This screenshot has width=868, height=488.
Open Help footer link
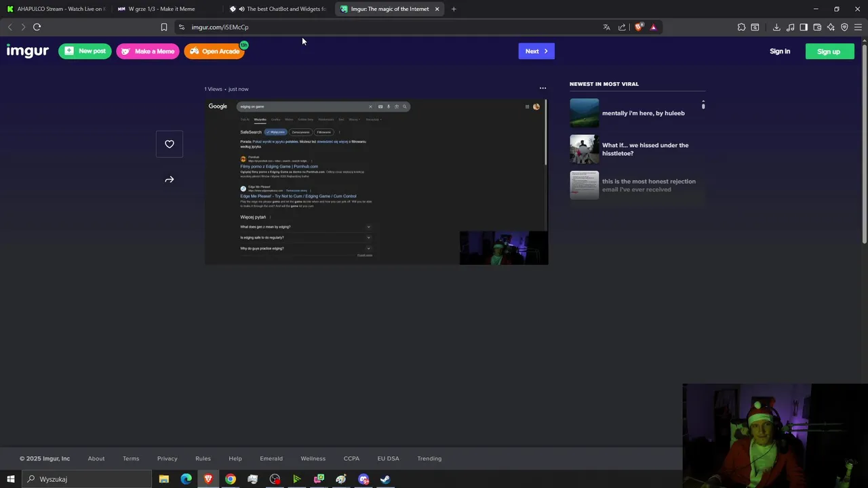[x=235, y=458]
